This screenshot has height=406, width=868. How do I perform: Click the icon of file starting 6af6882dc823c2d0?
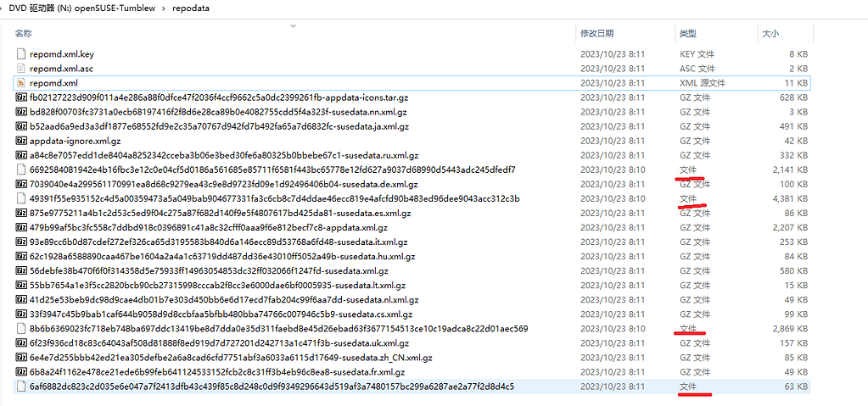point(21,387)
